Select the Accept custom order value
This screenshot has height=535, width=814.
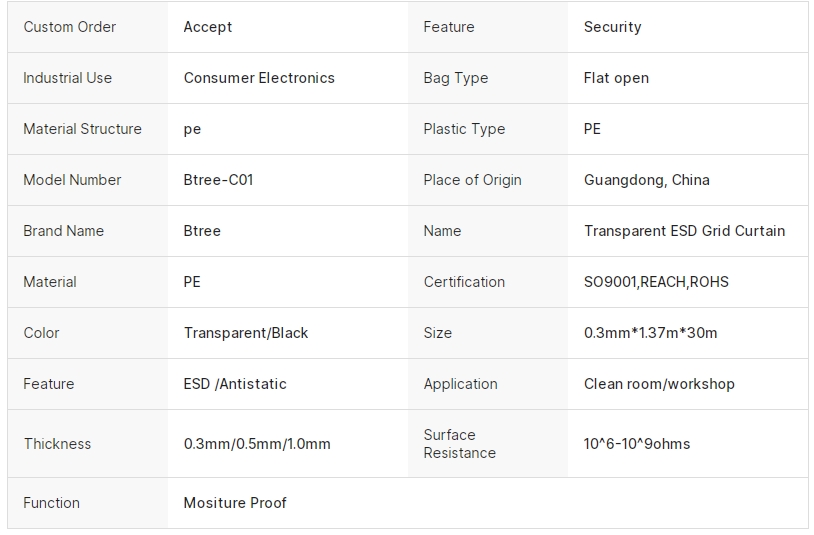coord(208,27)
